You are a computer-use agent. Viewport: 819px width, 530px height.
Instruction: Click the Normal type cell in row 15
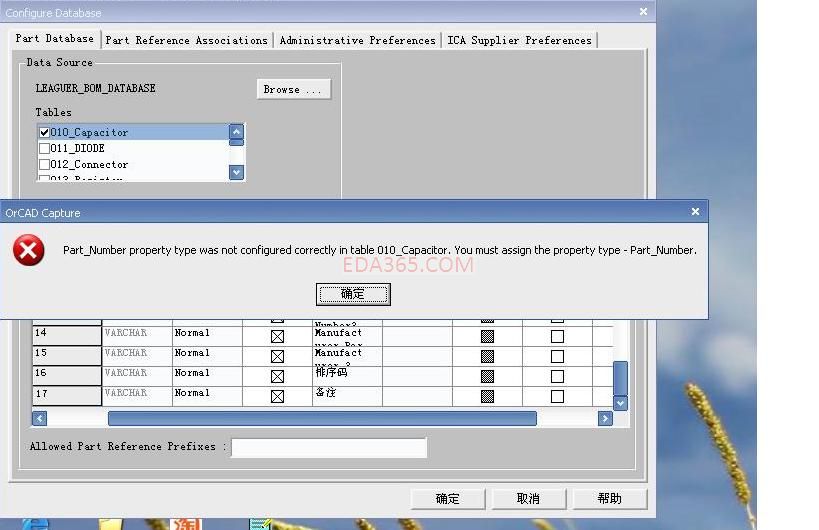(x=207, y=356)
